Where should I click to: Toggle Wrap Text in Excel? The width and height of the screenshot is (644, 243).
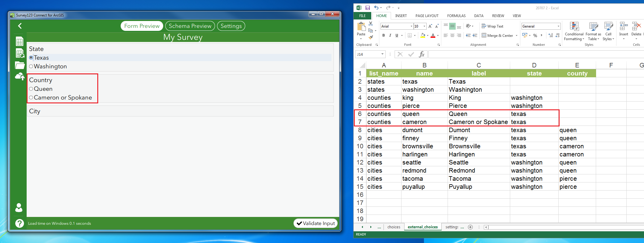(493, 26)
